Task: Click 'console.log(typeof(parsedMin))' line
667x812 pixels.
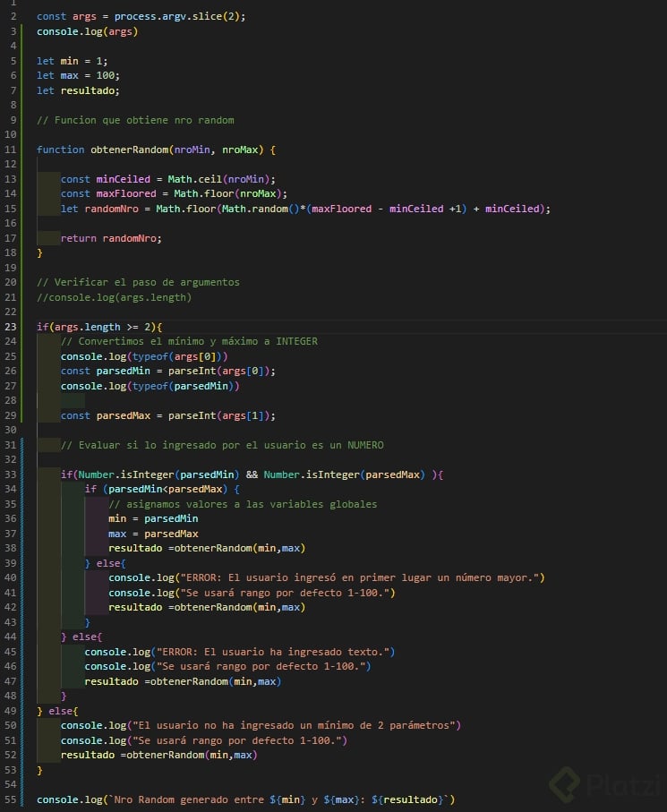Action: click(x=150, y=386)
